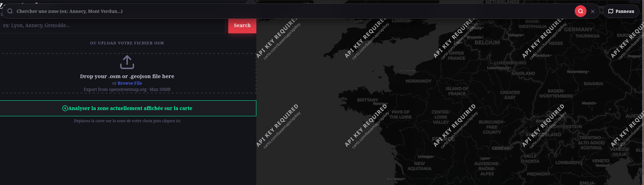644x185 pixels.
Task: Click the Cologne city label
Action: pyautogui.click(x=516, y=35)
